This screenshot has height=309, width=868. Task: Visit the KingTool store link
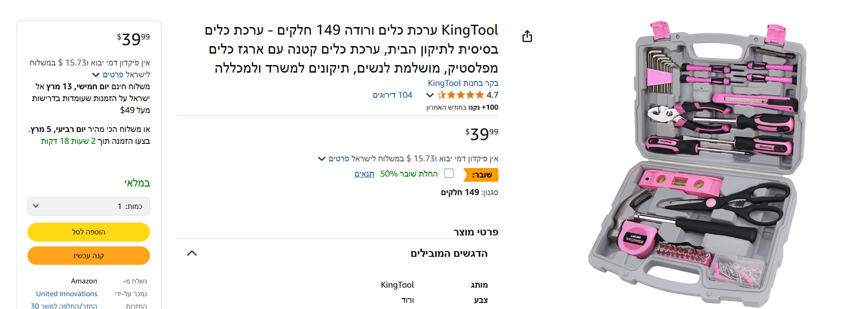coord(463,83)
